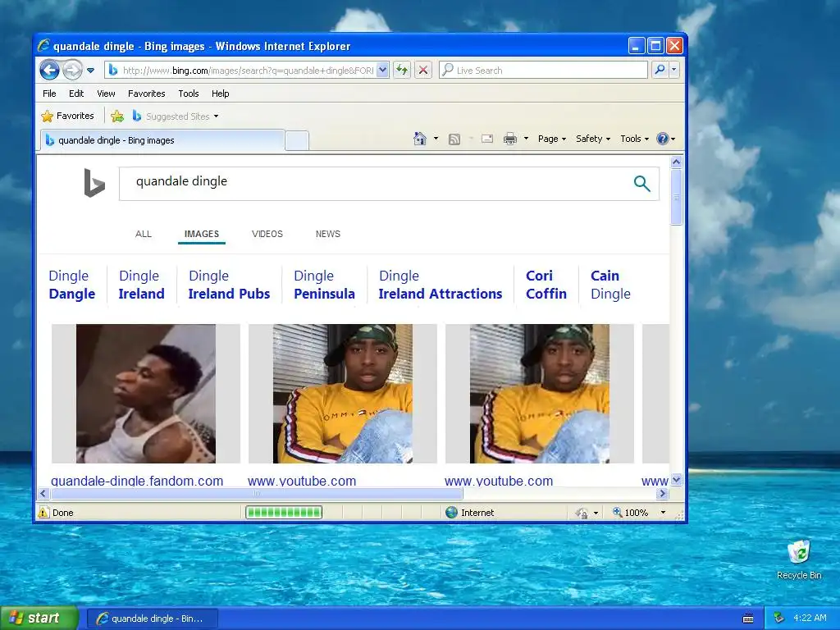Click the horizontal scrollbar right arrow
The height and width of the screenshot is (630, 840).
pos(663,493)
